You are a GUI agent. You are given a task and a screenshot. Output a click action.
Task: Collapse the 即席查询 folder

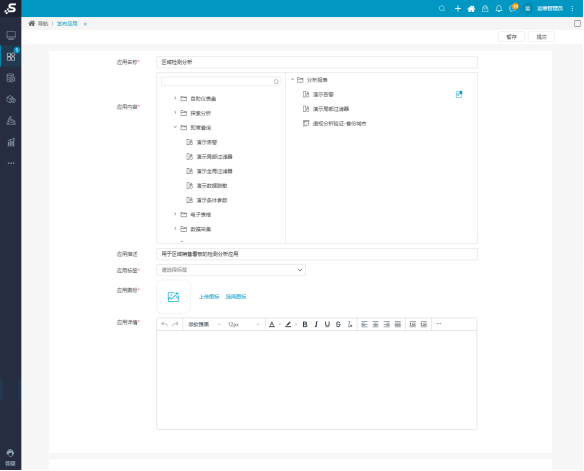pos(175,127)
